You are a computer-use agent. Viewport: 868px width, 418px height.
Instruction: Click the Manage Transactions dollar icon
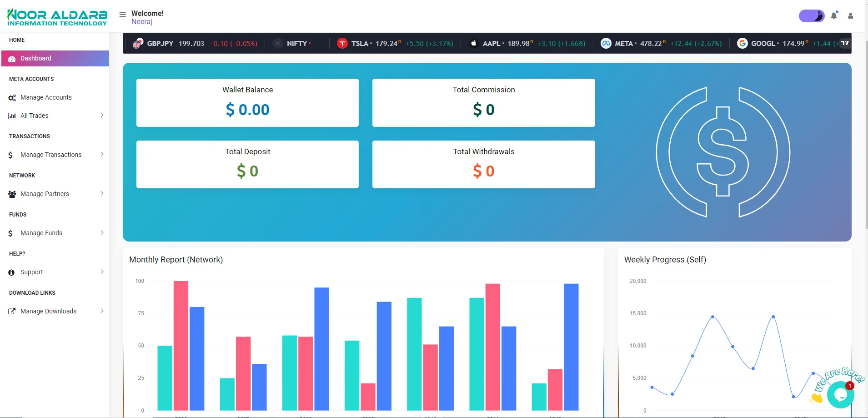[x=10, y=155]
